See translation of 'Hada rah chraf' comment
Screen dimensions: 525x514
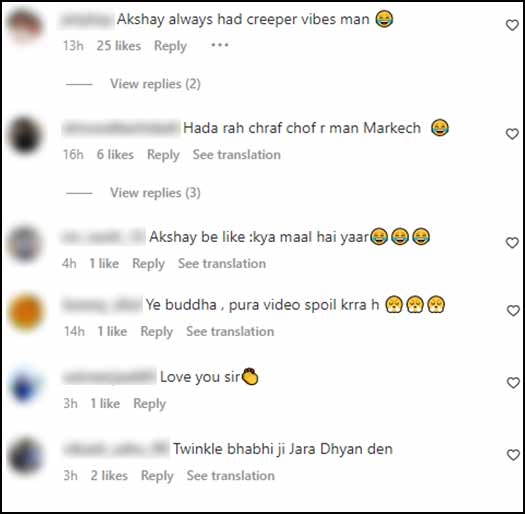coord(237,155)
